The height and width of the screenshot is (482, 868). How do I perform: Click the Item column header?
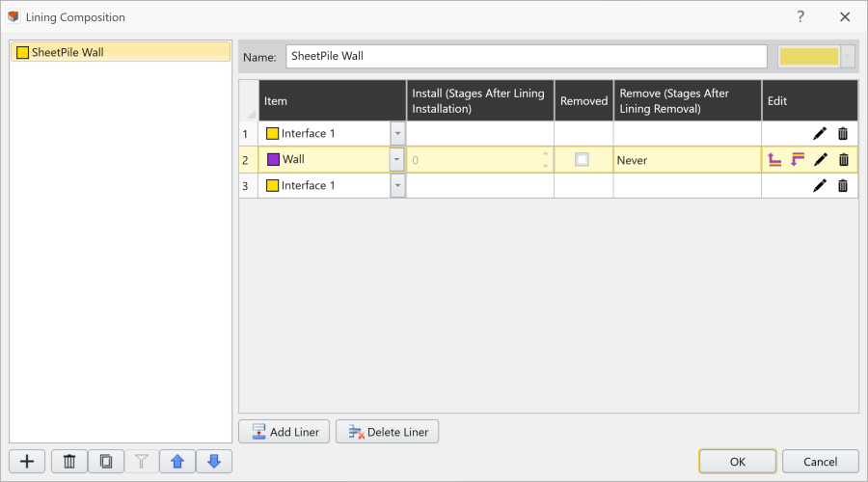(332, 100)
